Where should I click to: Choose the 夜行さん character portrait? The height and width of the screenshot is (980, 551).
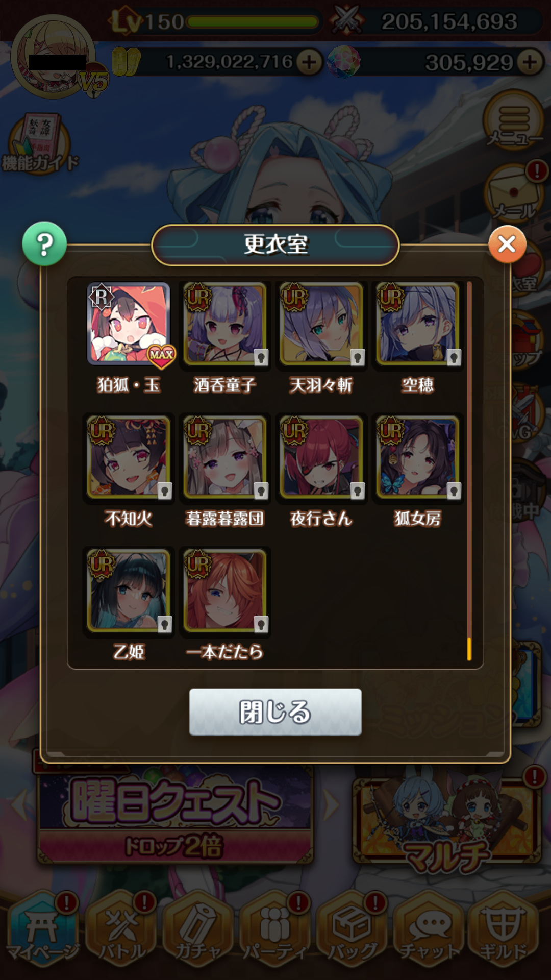click(x=321, y=457)
